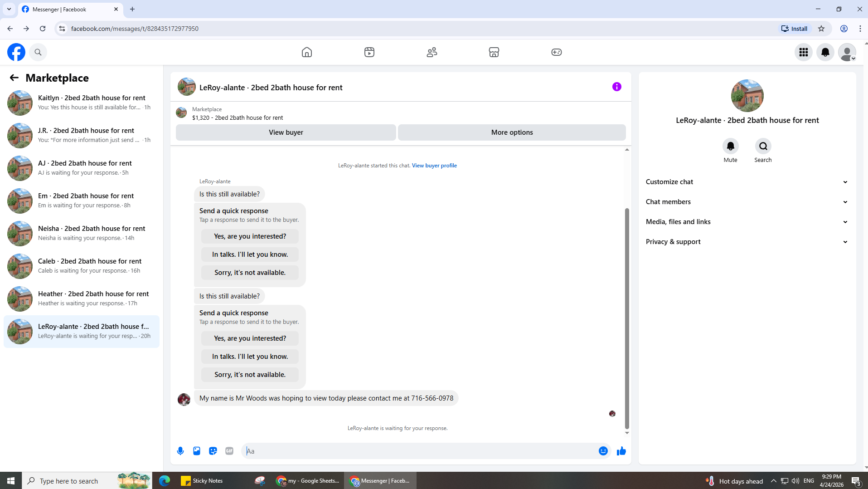This screenshot has width=868, height=489.
Task: Open Heather's house rental chat
Action: click(82, 298)
